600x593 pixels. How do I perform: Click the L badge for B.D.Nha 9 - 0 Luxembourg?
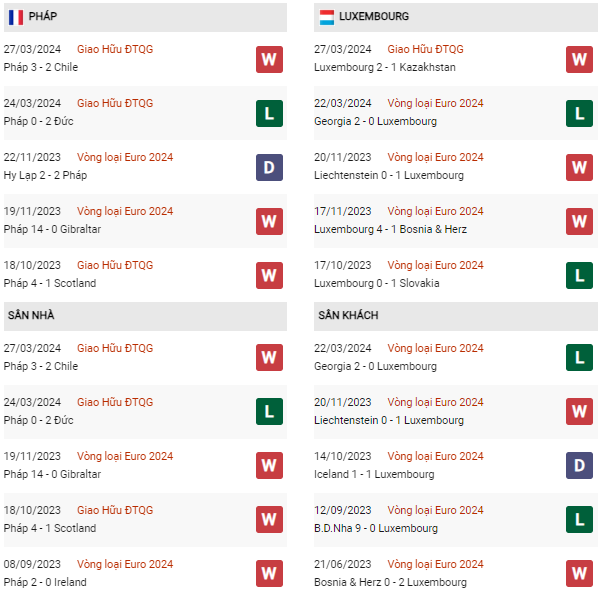tap(579, 519)
